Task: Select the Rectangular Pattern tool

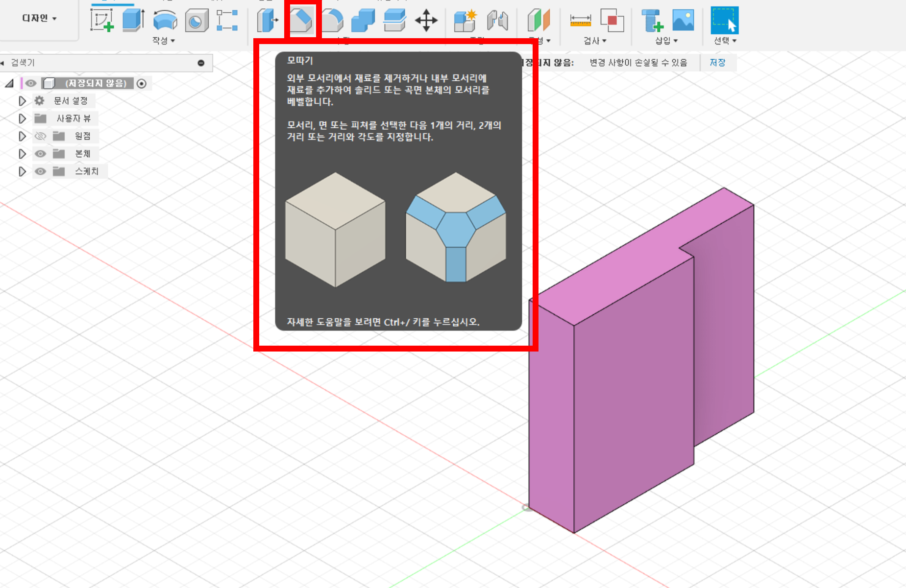Action: 227,21
